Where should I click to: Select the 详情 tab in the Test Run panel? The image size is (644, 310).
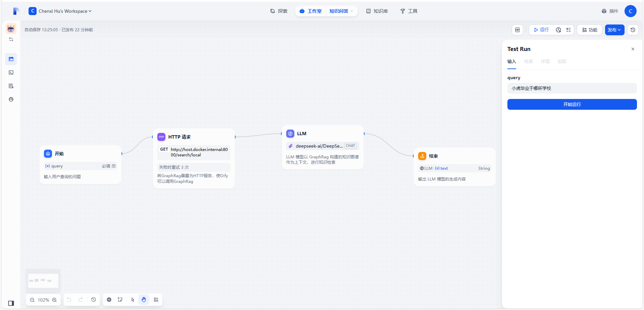[x=545, y=61]
